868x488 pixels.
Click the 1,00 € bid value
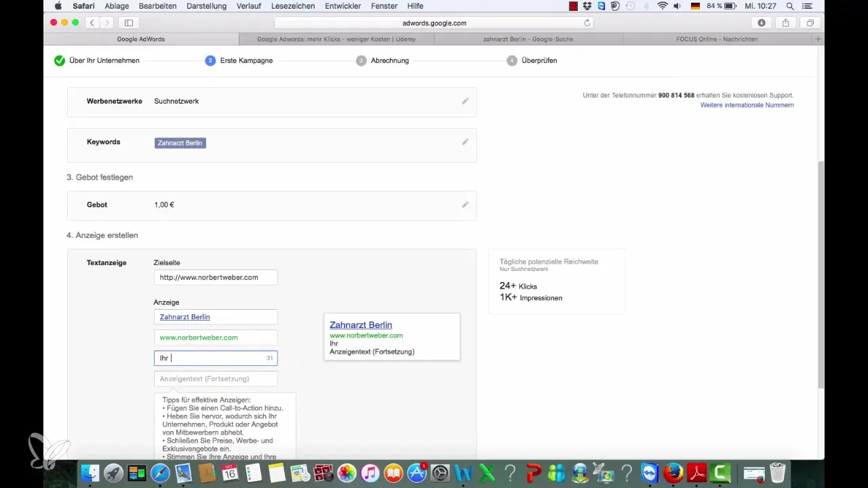[164, 205]
